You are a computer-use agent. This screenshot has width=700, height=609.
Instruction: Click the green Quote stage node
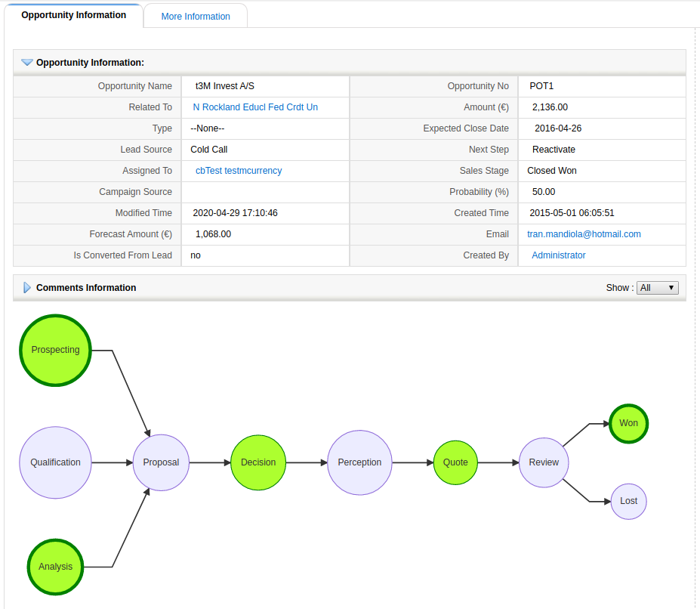click(x=455, y=462)
